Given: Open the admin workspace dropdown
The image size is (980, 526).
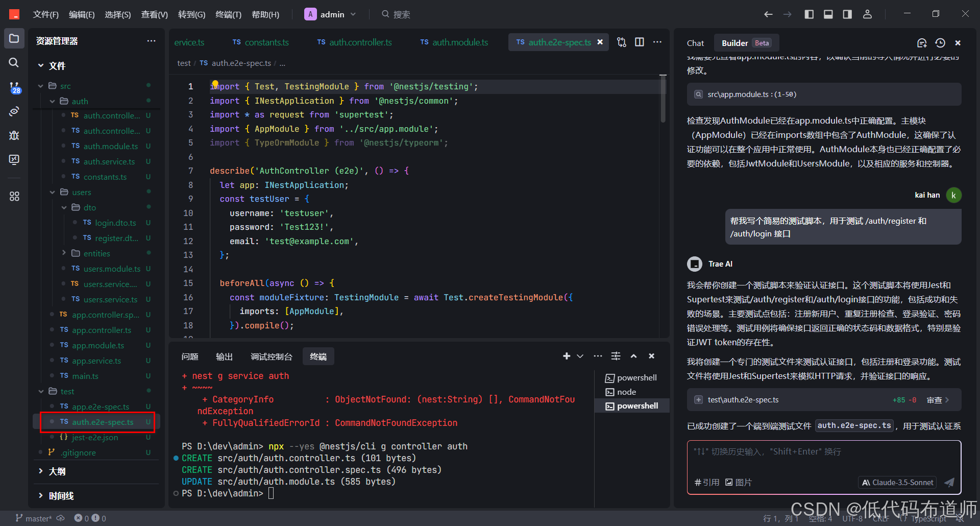Looking at the screenshot, I should coord(330,14).
